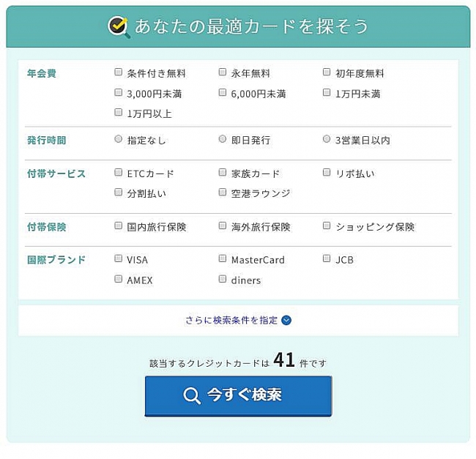The image size is (476, 459).
Task: Click the magnifier checkmark icon in header
Action: click(119, 27)
